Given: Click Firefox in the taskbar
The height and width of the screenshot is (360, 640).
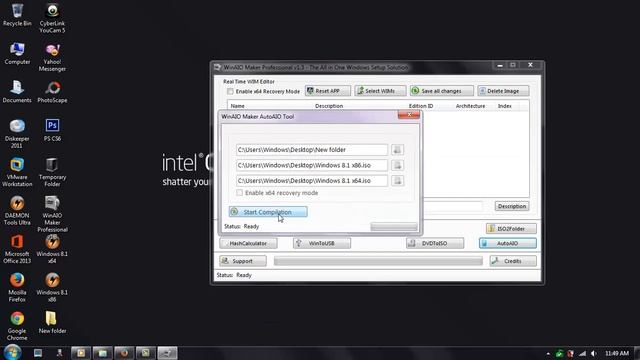Looking at the screenshot, I should pos(124,353).
